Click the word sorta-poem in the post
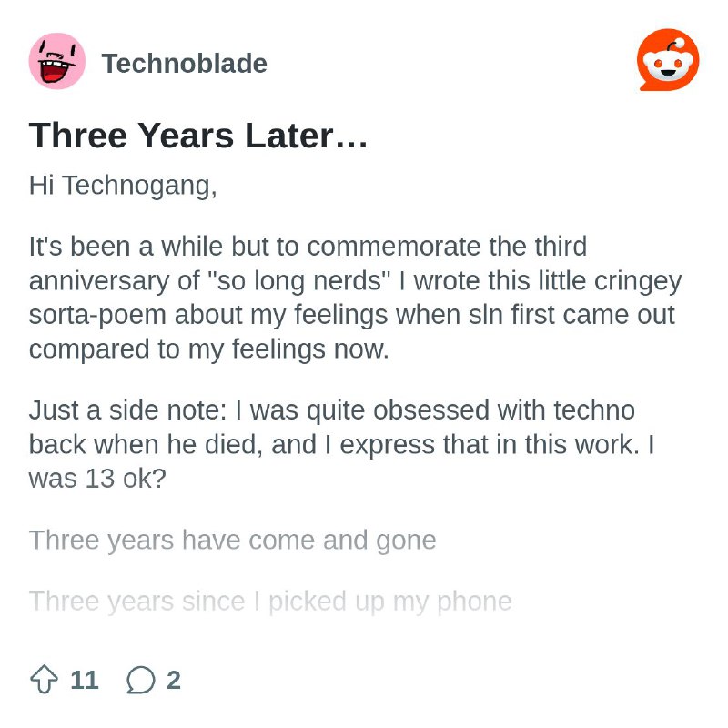The width and height of the screenshot is (728, 728). (97, 316)
